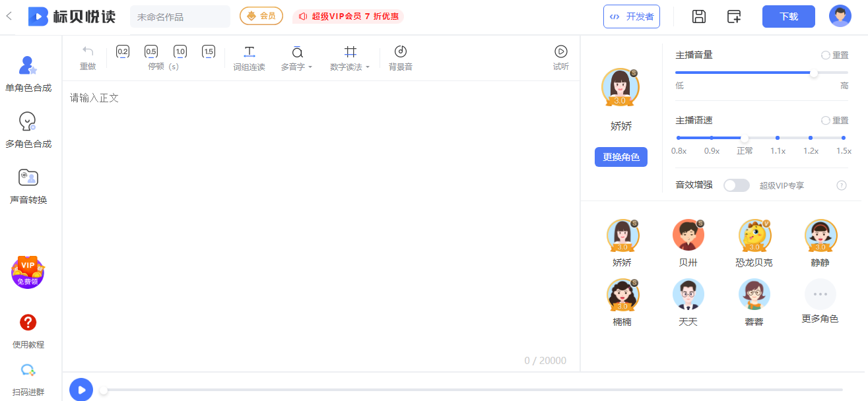Screen dimensions: 868x401
Task: Open 扫码进群 group chat icon
Action: pyautogui.click(x=28, y=379)
